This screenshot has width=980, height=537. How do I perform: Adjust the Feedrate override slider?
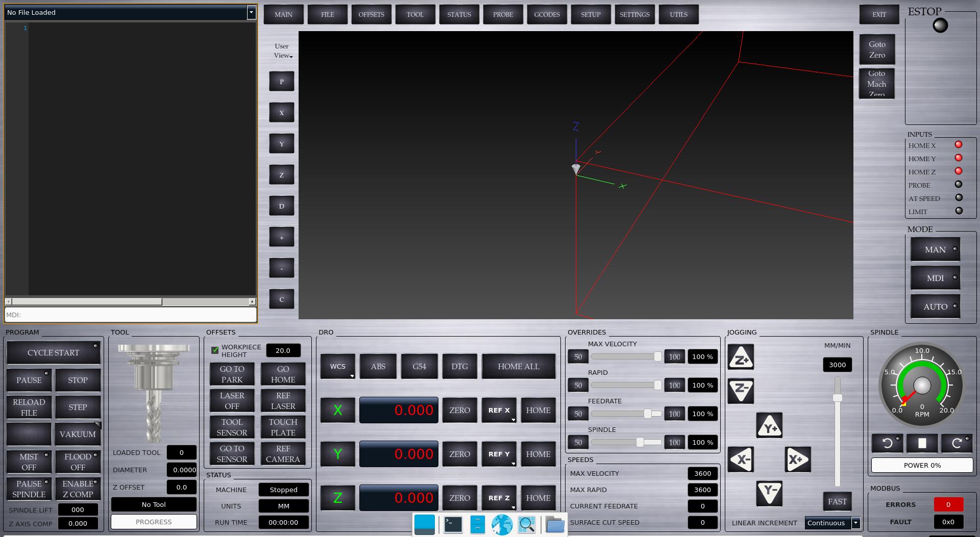[x=647, y=414]
